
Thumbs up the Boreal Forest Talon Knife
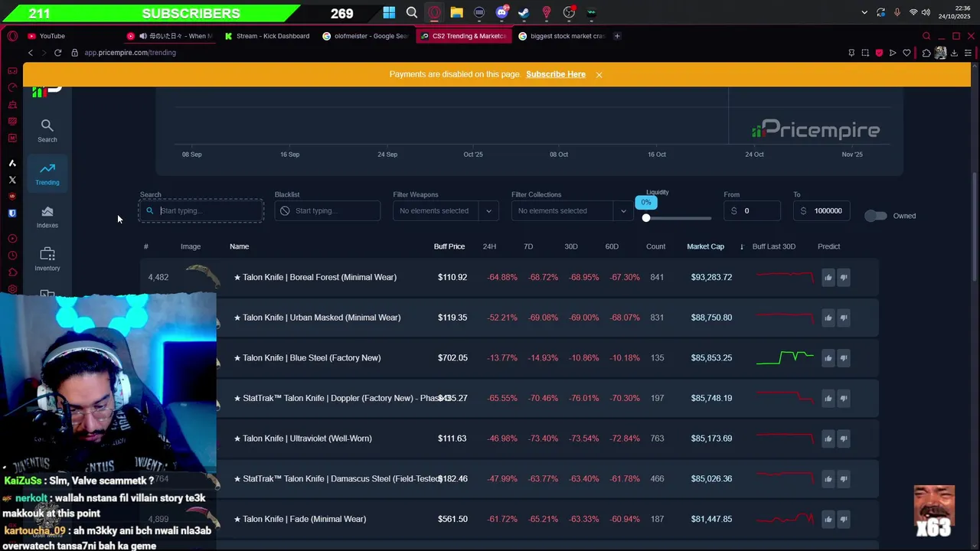point(828,277)
